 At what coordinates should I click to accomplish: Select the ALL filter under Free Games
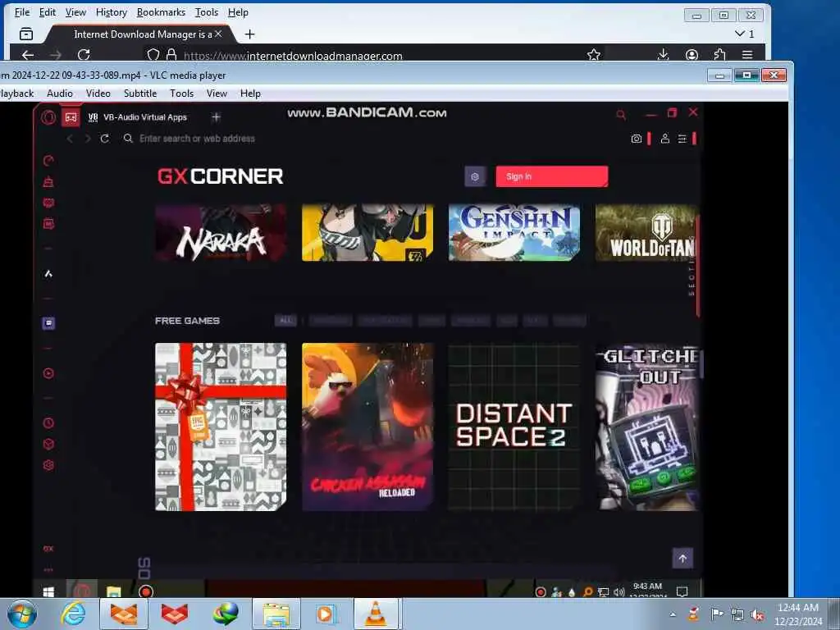click(x=285, y=321)
